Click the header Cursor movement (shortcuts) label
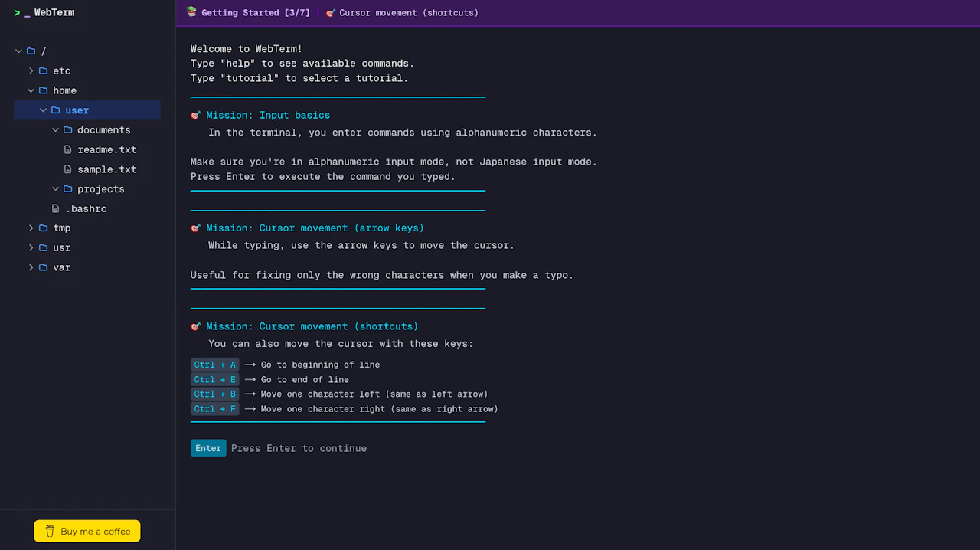This screenshot has width=980, height=550. pos(409,12)
